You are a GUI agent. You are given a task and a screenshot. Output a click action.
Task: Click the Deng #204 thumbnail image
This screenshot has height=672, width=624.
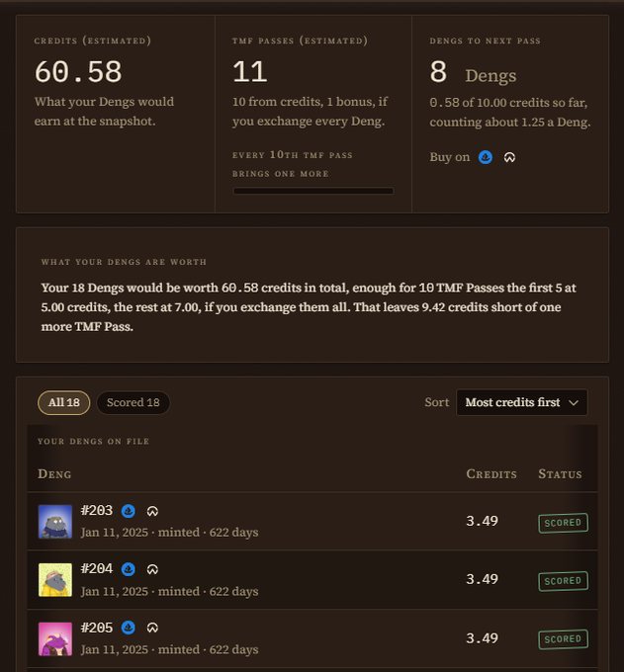(55, 579)
